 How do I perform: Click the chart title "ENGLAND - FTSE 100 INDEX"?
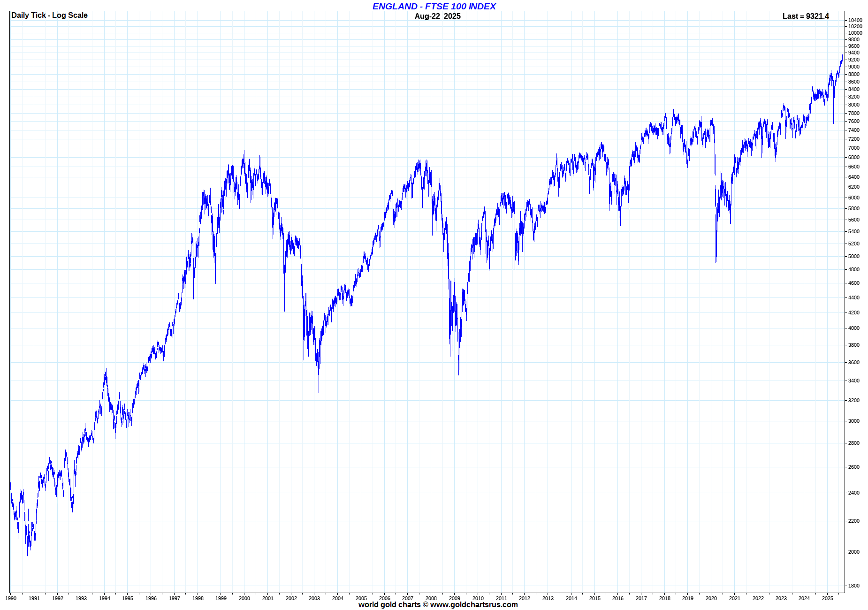(x=434, y=6)
